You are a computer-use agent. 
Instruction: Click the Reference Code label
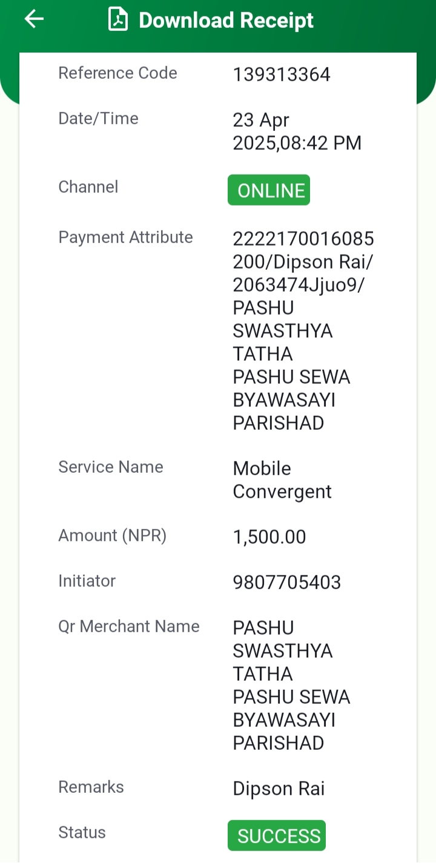coord(118,73)
